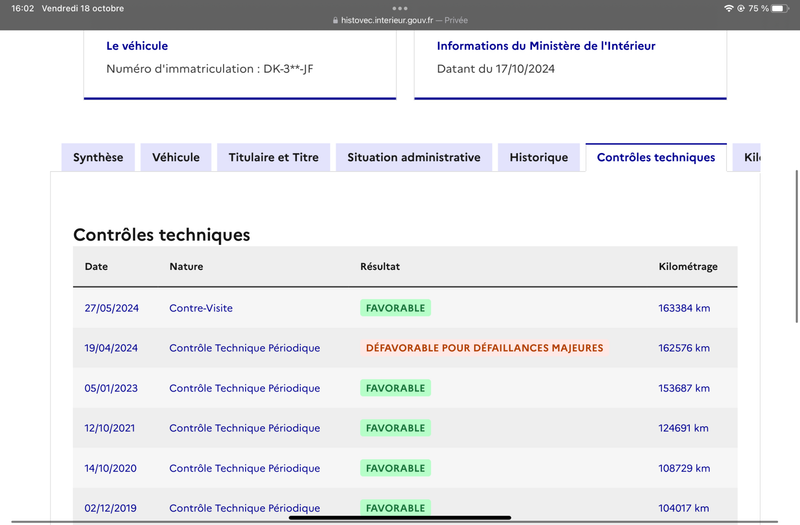Tap the histovec.interieur.gouv.fr address bar
This screenshot has height=525, width=800.
(x=399, y=20)
